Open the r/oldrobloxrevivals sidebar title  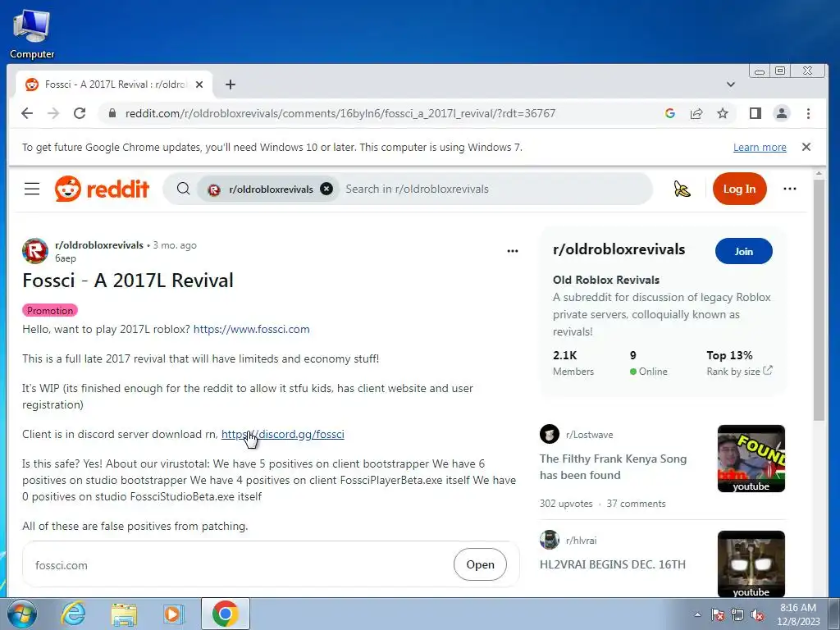coord(619,249)
